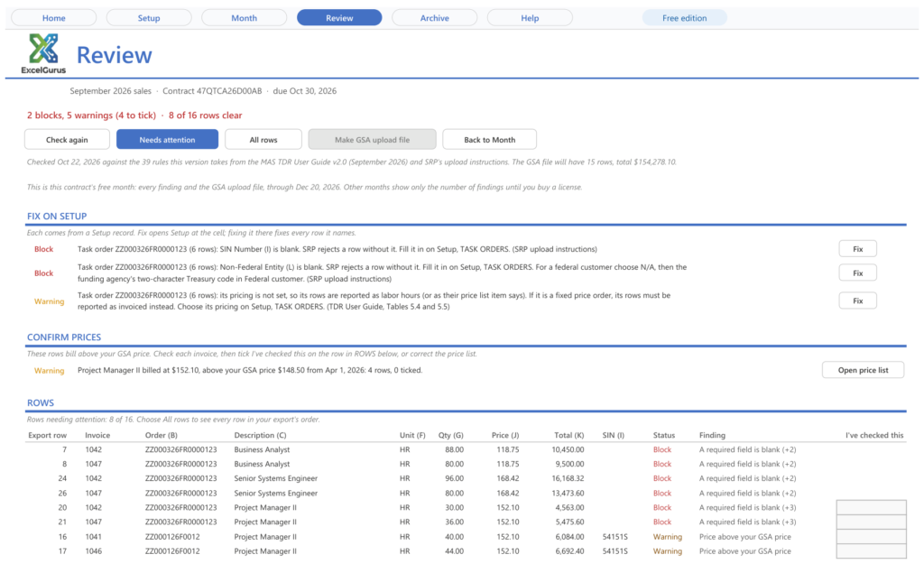Tick I've checked this for export row 17
Image resolution: width=924 pixels, height=564 pixels.
coord(871,551)
